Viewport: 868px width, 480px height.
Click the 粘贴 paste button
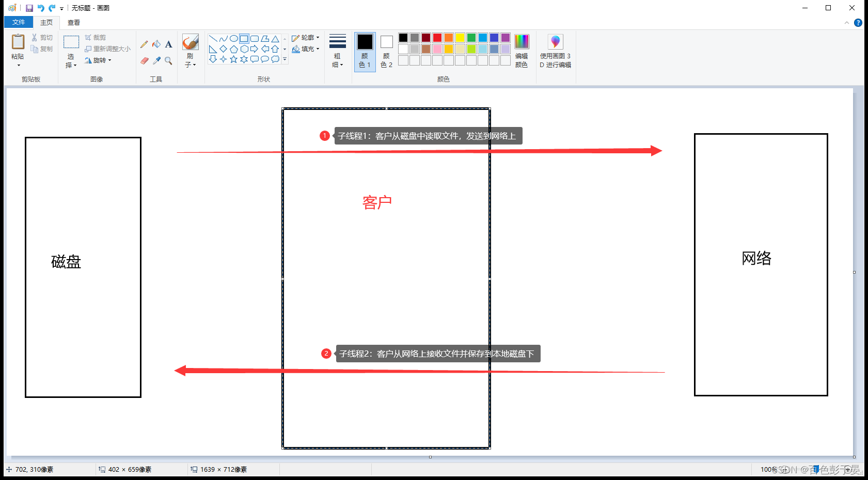(x=18, y=46)
